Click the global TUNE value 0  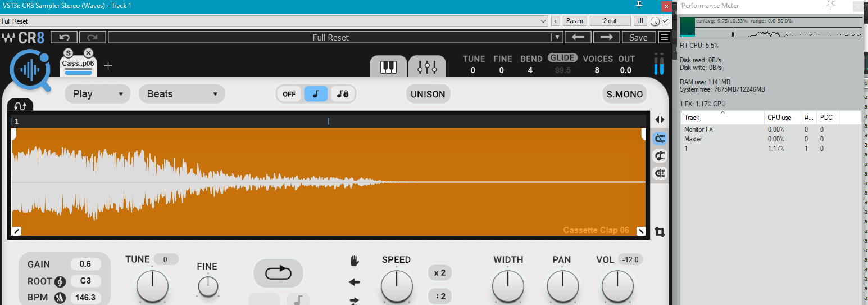pos(473,70)
